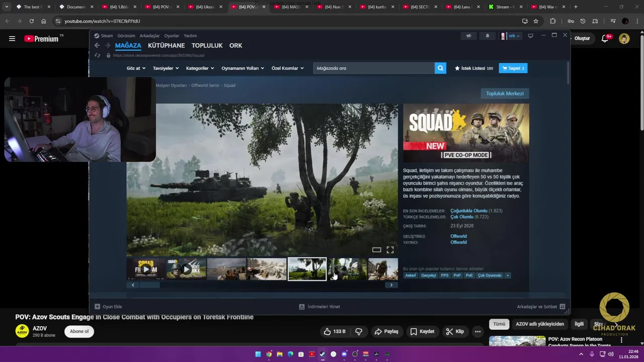Viewport: 644px width, 362px height.
Task: Bookmark this page with the star icon
Action: point(536,21)
